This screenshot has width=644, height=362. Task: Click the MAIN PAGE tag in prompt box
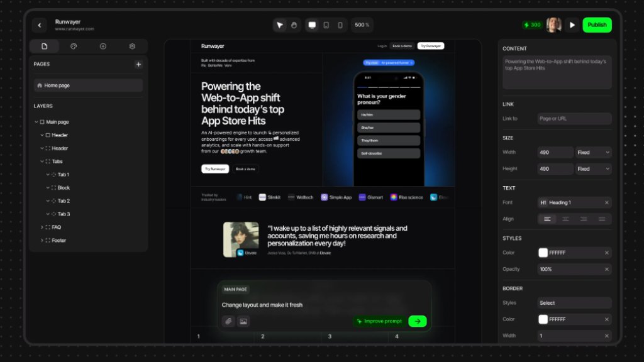tap(235, 289)
